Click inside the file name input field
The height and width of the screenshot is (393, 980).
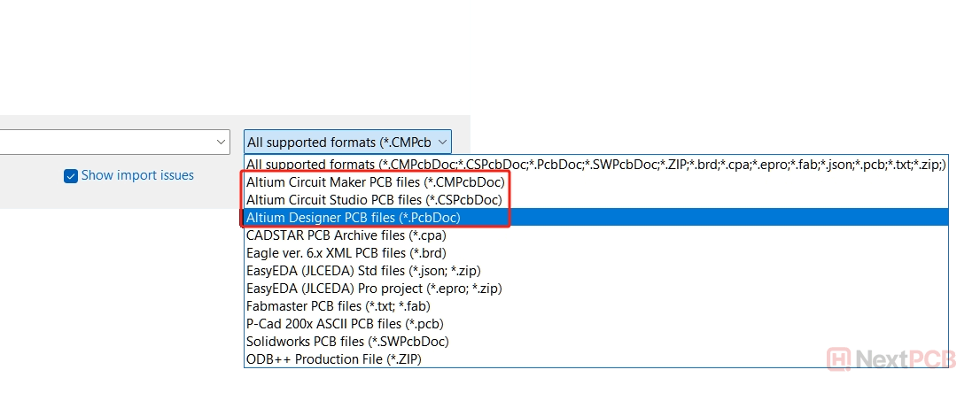tap(106, 142)
